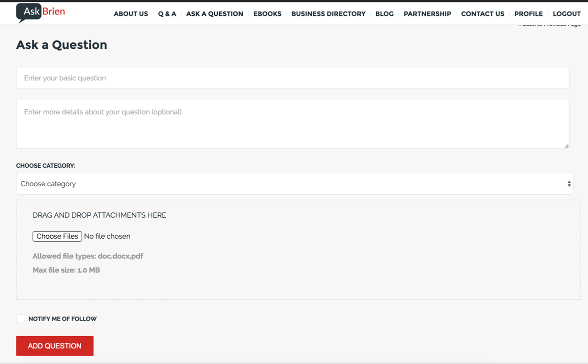Screen dimensions: 588x364
Task: Click the category dropdown arrows icon
Action: pos(569,184)
